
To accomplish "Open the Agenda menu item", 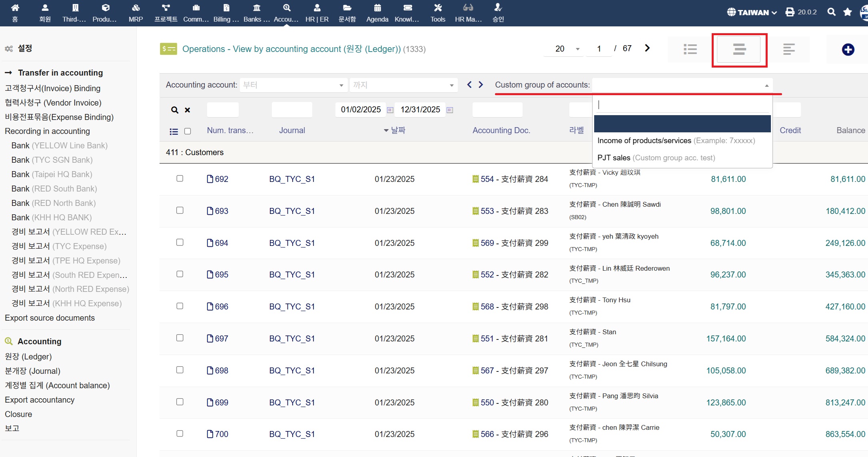I will pos(377,12).
